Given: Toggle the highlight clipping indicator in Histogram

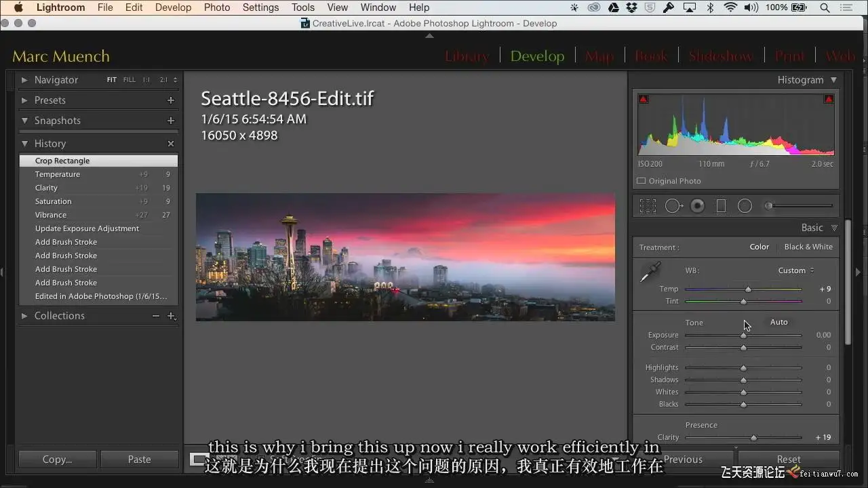Looking at the screenshot, I should pyautogui.click(x=829, y=99).
